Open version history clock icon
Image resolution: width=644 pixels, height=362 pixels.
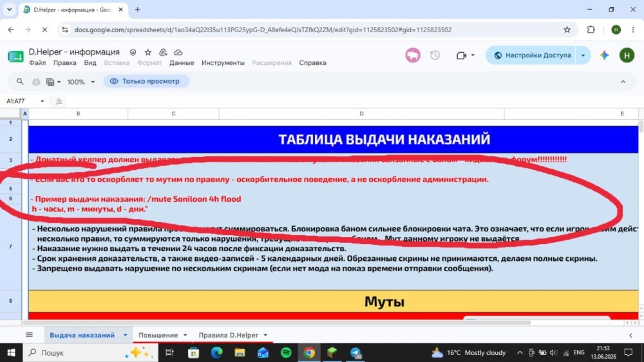[x=435, y=55]
